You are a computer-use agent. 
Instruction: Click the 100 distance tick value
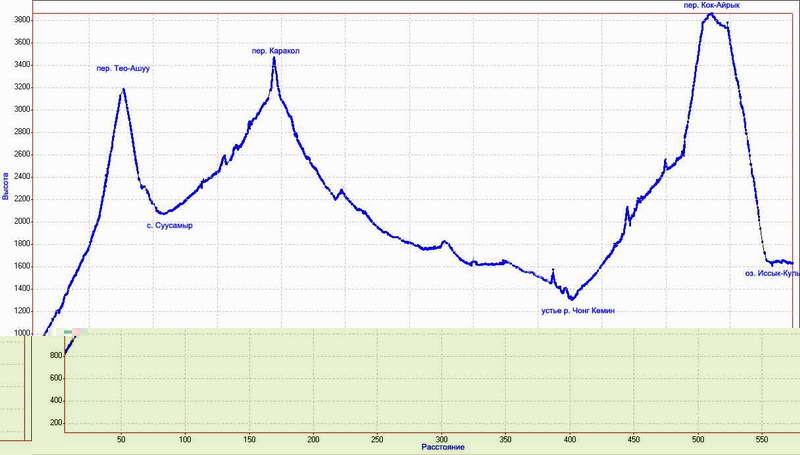pos(185,439)
